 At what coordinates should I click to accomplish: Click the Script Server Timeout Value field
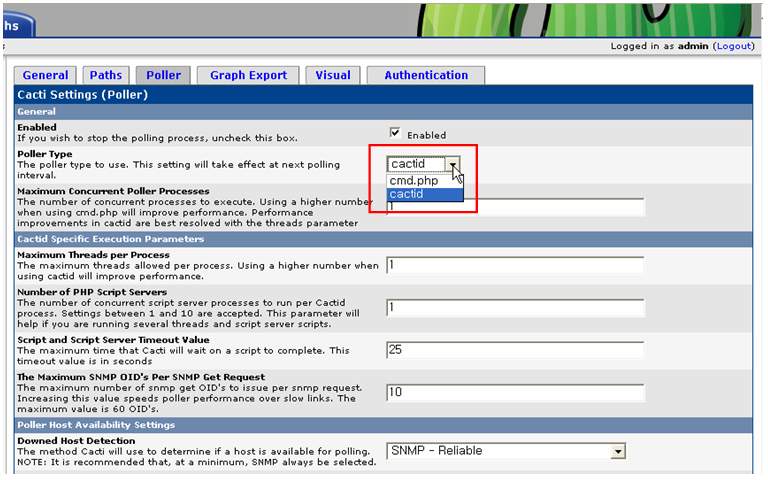pyautogui.click(x=515, y=351)
